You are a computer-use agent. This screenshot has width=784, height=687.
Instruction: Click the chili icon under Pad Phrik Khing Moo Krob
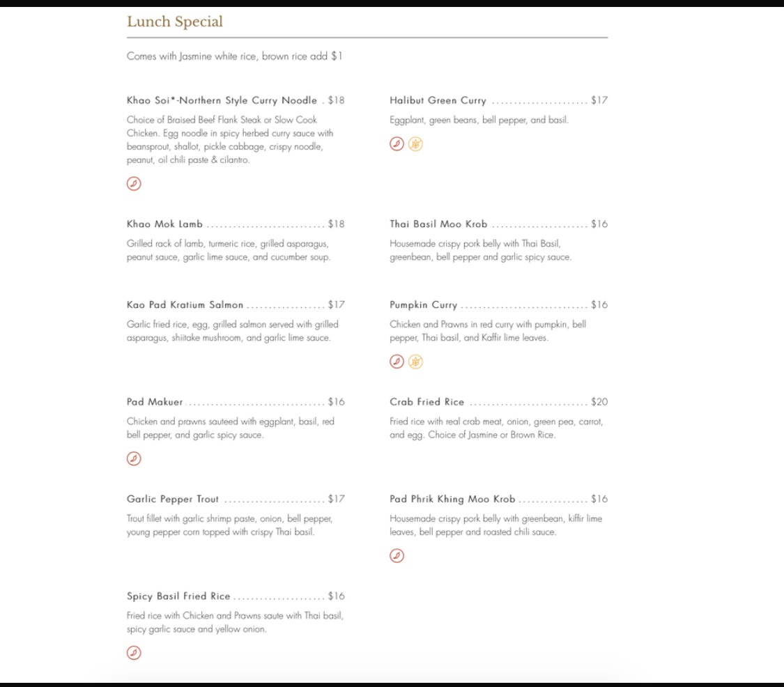[397, 555]
